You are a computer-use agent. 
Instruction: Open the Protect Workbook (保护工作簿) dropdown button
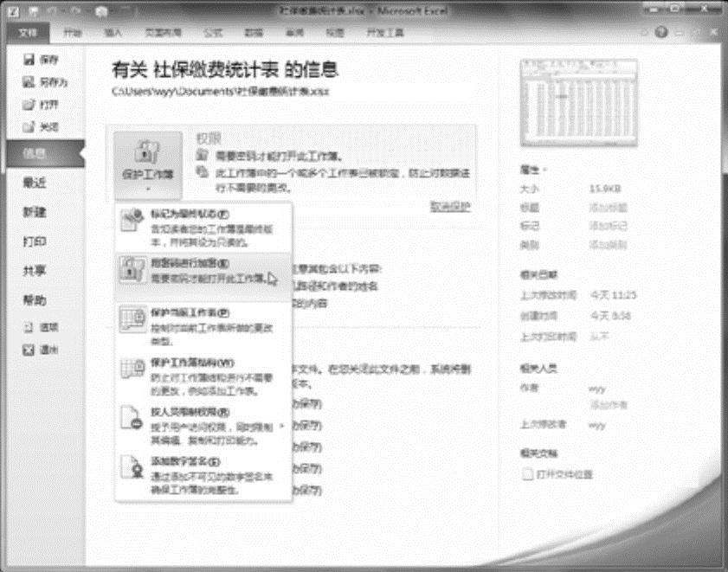pyautogui.click(x=148, y=166)
